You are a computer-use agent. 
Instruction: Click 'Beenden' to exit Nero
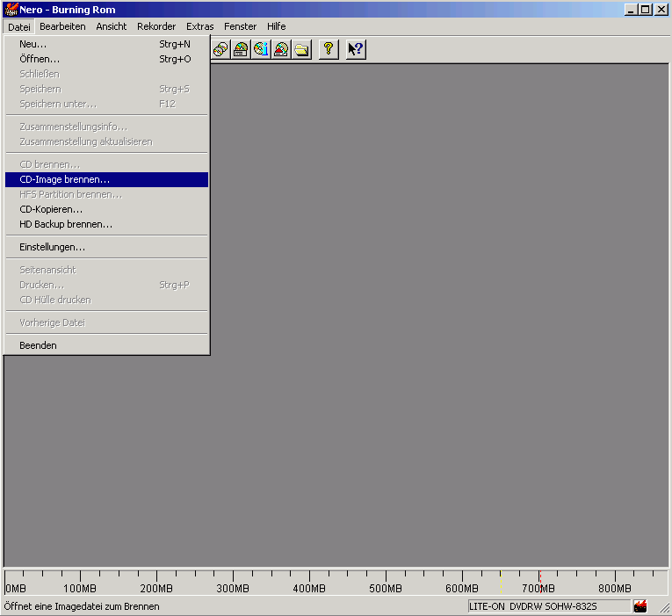38,345
